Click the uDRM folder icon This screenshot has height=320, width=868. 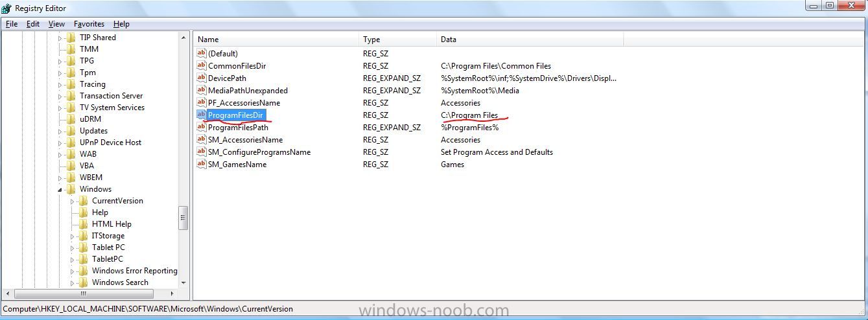click(x=71, y=119)
